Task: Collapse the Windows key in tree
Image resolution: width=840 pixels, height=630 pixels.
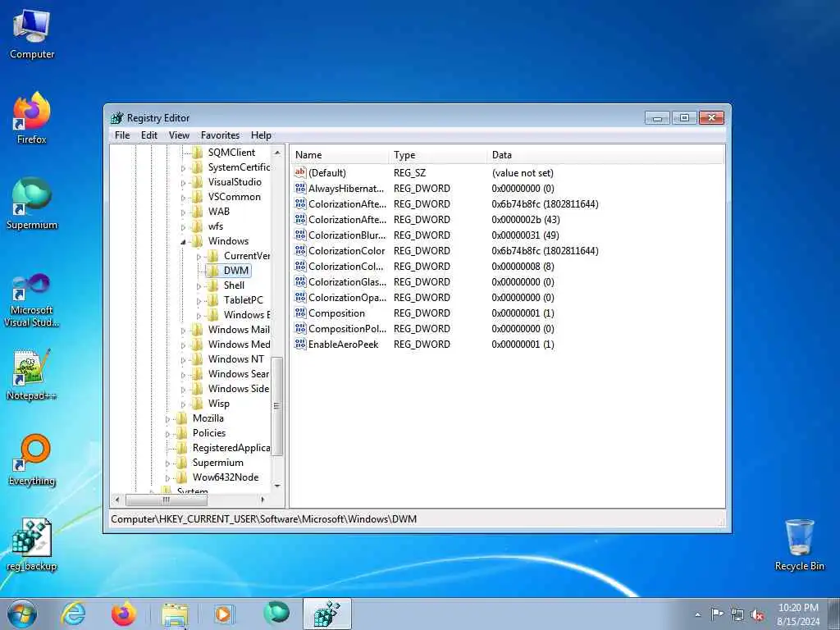Action: pos(183,242)
